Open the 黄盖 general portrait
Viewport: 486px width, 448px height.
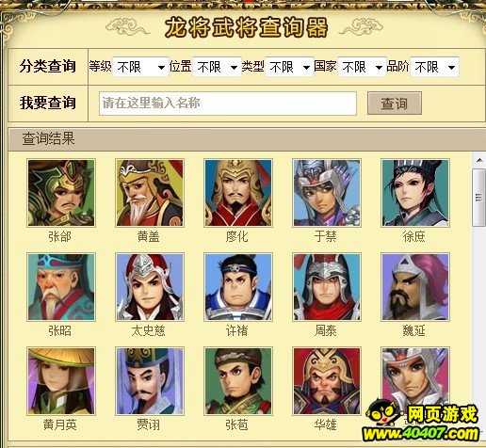[150, 193]
